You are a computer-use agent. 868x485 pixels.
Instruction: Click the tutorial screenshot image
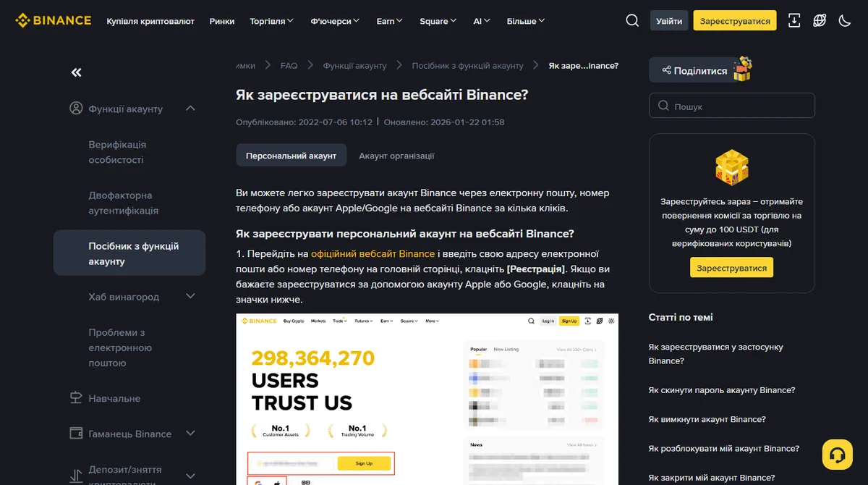[x=427, y=399]
